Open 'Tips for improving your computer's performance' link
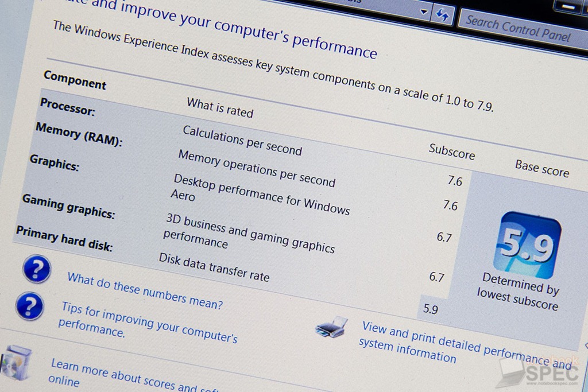The width and height of the screenshot is (588, 392). pos(148,323)
